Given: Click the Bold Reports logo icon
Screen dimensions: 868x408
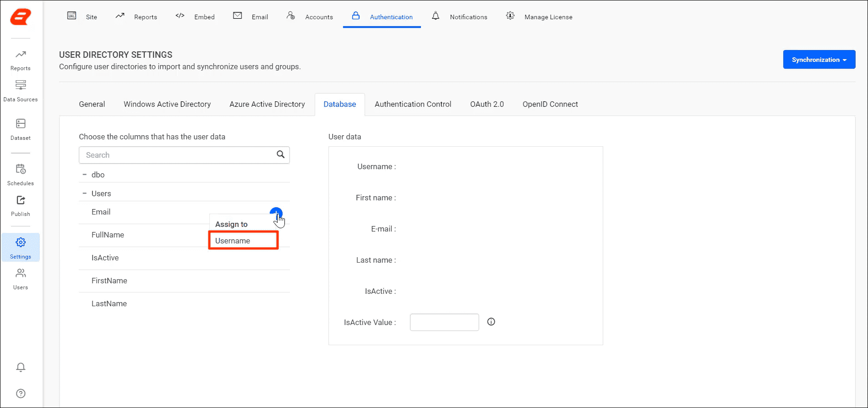Looking at the screenshot, I should (21, 17).
